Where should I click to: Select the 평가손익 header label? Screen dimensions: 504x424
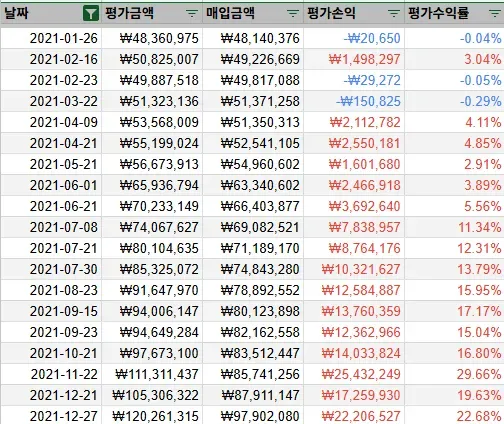[x=331, y=13]
